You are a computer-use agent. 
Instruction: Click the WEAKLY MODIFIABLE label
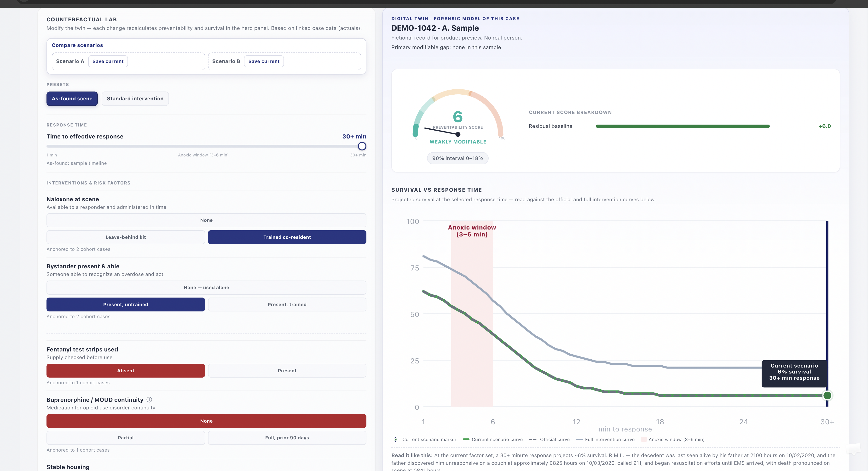click(457, 142)
